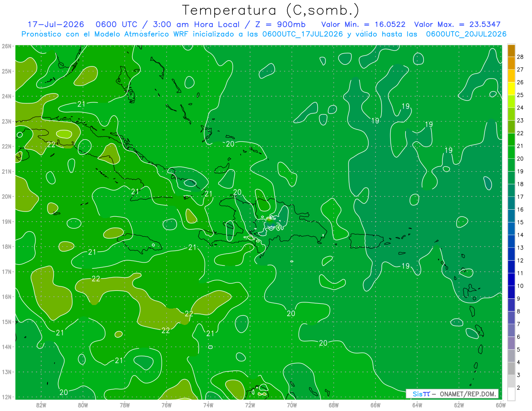Click the "23N" latitude axis label
This screenshot has height=411, width=532.
pos(7,121)
